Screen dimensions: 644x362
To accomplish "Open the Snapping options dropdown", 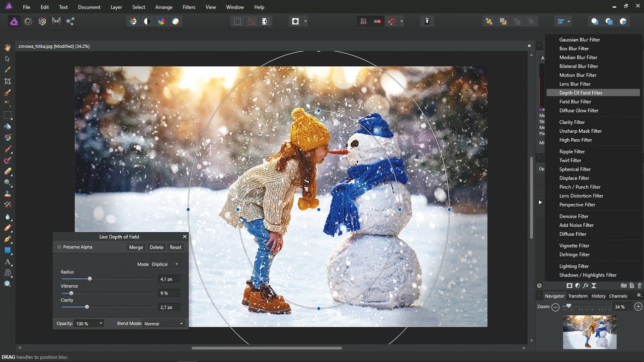I will click(401, 22).
